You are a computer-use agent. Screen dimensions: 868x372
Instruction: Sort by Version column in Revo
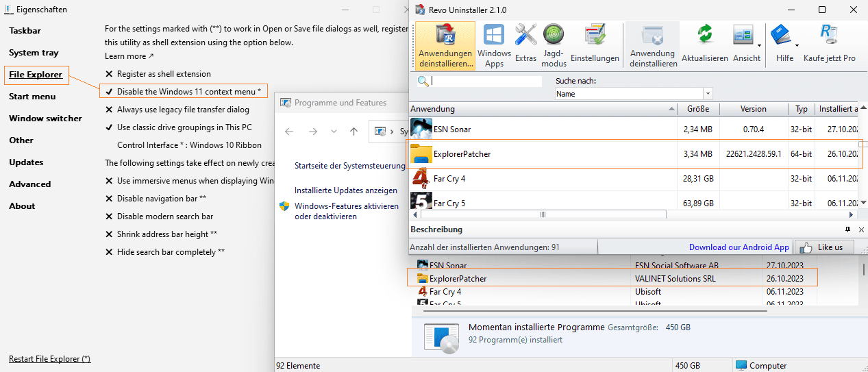754,109
